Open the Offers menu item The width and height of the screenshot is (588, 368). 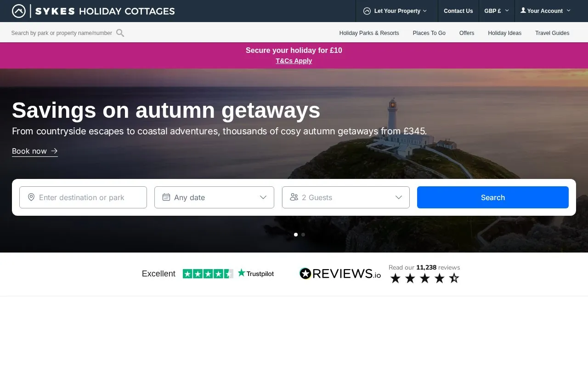click(x=467, y=33)
